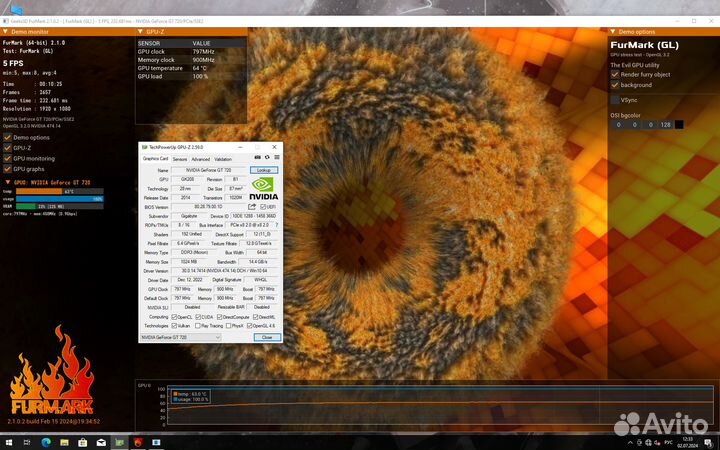Viewport: 720px width, 450px height.
Task: Disable the Render furry object checkbox
Action: [615, 74]
